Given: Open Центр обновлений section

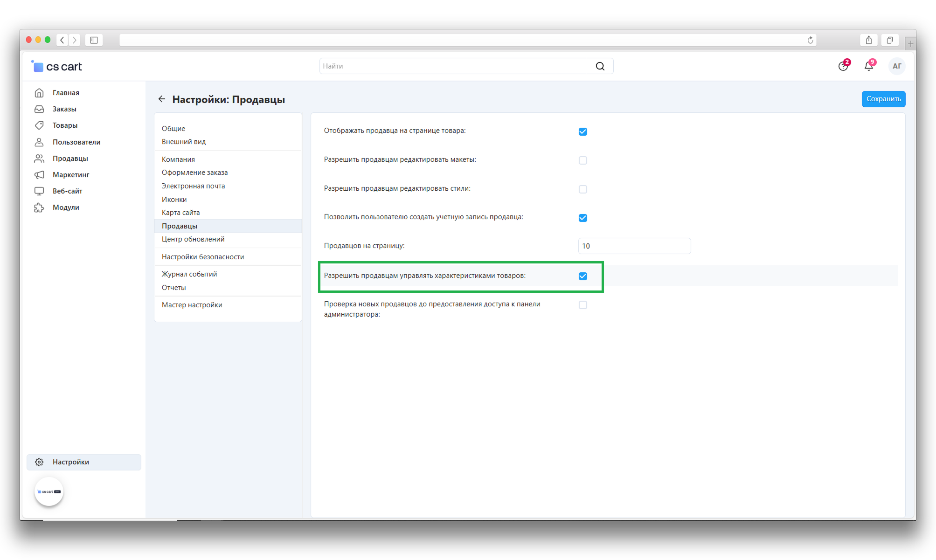Looking at the screenshot, I should point(193,239).
